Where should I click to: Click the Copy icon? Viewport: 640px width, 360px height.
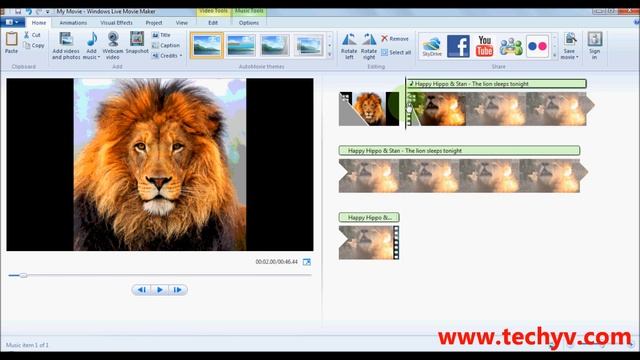point(27,45)
